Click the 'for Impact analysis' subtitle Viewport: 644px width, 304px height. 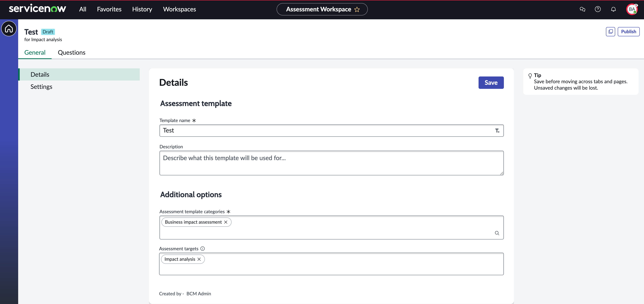click(43, 39)
